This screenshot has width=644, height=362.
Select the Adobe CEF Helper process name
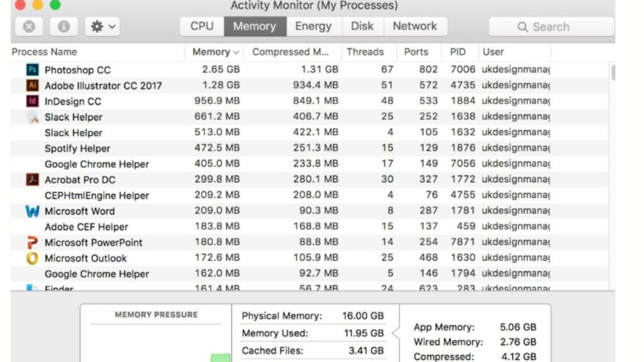[x=86, y=226]
